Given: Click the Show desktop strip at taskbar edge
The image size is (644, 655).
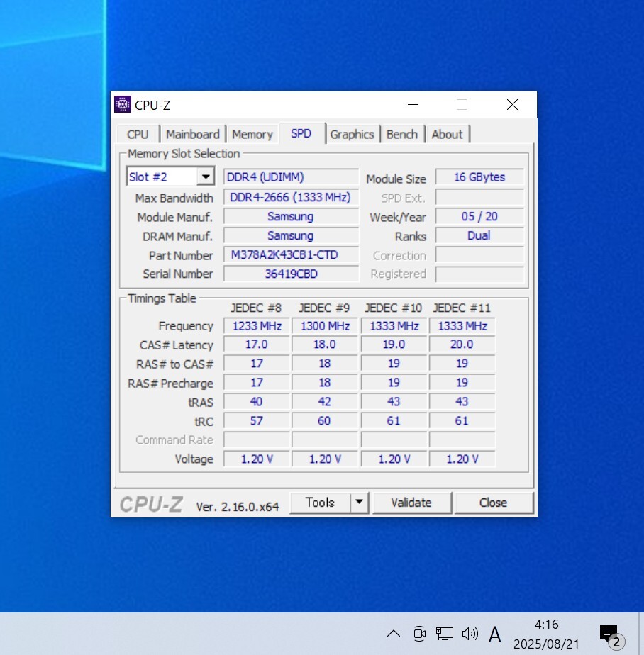Looking at the screenshot, I should coord(641,634).
